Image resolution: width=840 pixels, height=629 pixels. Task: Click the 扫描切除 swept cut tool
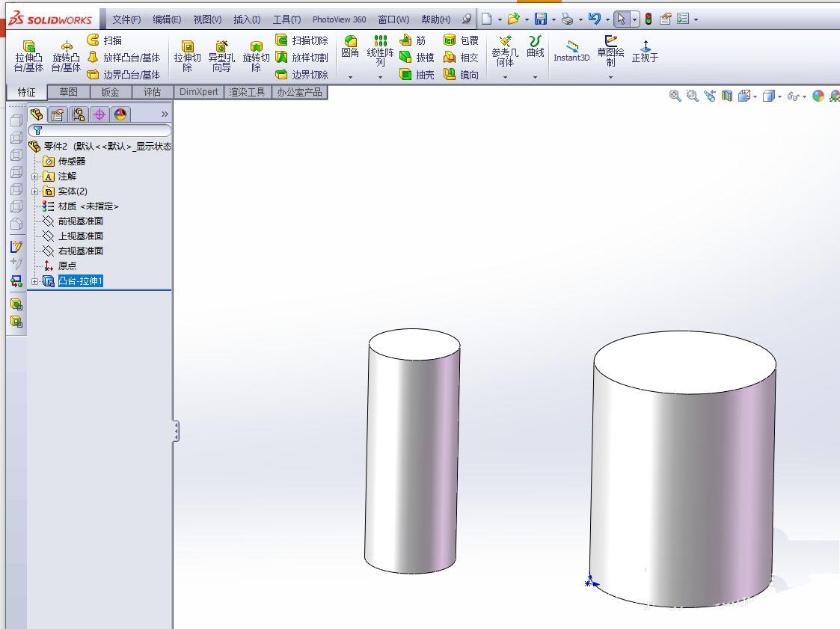point(301,40)
